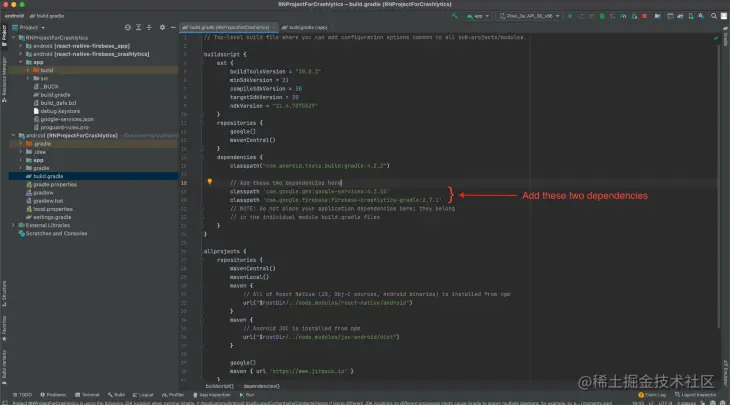
Task: Toggle the Project side tab on left edge
Action: 4,36
